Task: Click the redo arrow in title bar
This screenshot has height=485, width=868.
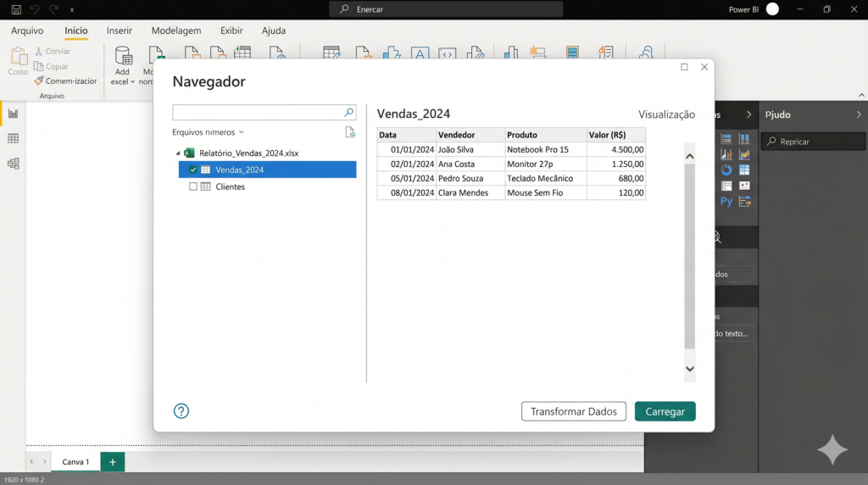Action: [x=53, y=9]
